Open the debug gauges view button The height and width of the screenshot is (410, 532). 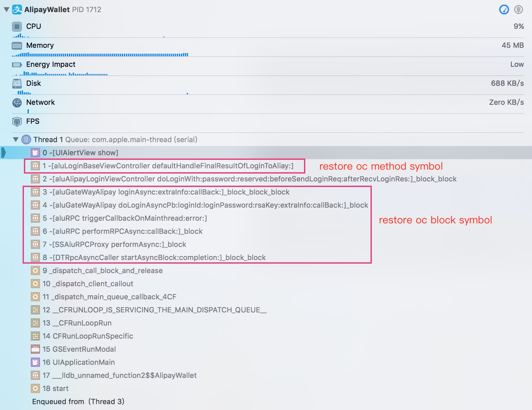coord(504,9)
